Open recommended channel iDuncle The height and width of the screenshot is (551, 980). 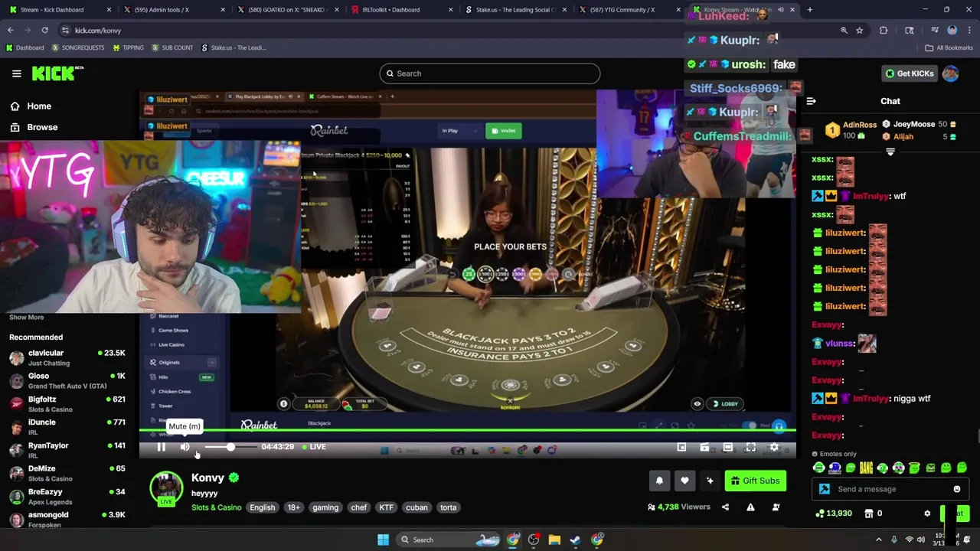coord(67,427)
